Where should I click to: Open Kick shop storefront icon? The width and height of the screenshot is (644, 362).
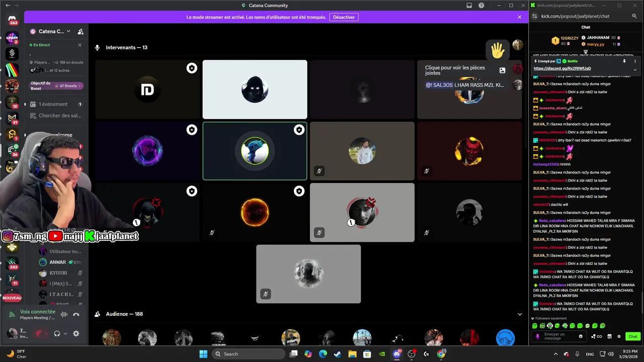click(x=609, y=336)
